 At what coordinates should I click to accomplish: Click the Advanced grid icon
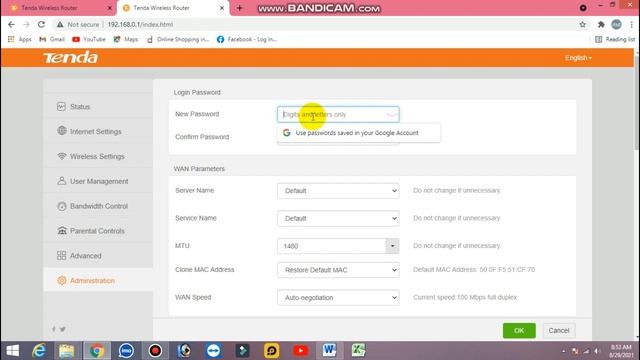coord(62,256)
